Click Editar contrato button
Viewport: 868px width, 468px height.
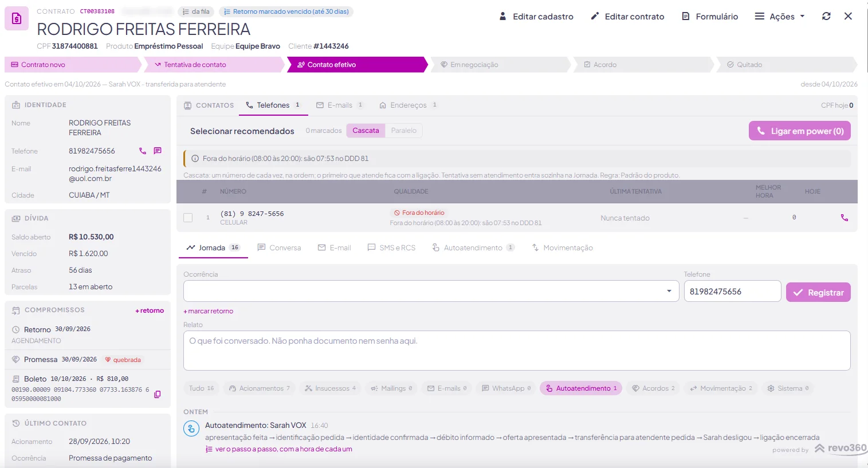tap(627, 17)
